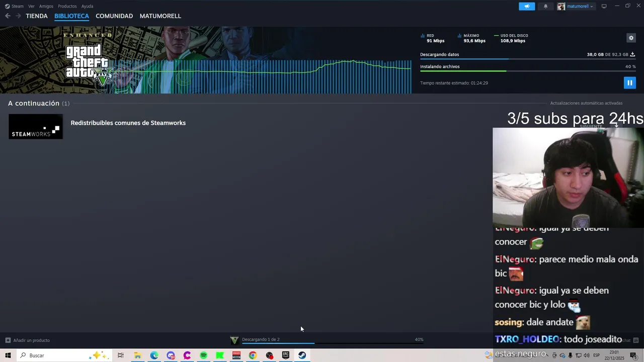This screenshot has width=644, height=362.
Task: Open Spotify from the taskbar
Action: click(203, 355)
